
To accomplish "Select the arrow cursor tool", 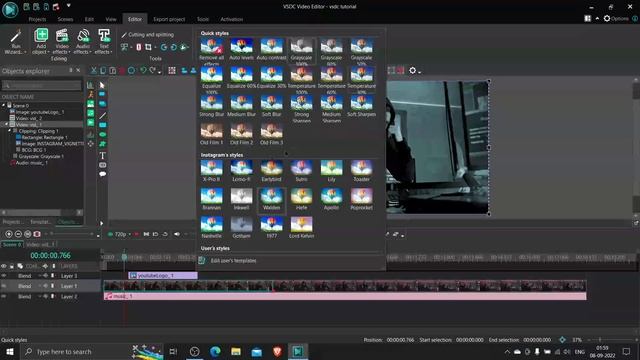I will [102, 85].
